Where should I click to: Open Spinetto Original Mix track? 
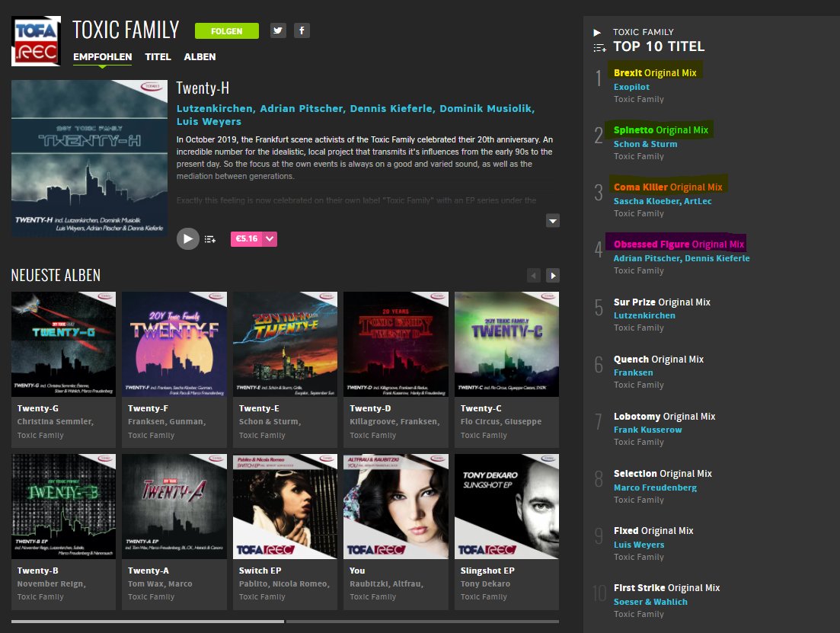coord(661,130)
